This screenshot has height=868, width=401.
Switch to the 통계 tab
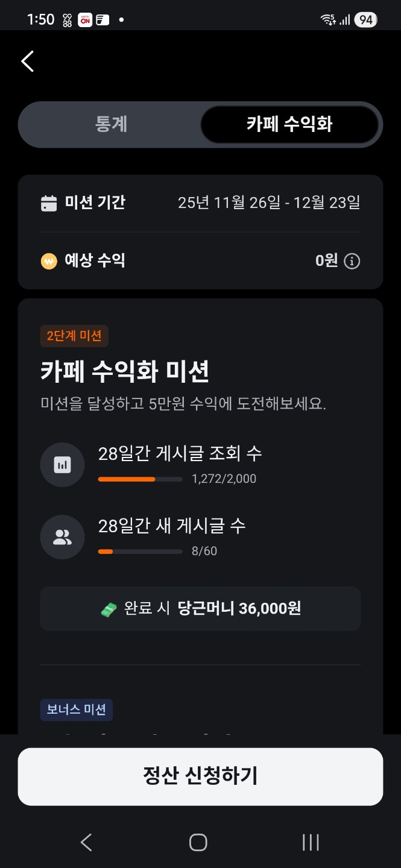pyautogui.click(x=111, y=125)
